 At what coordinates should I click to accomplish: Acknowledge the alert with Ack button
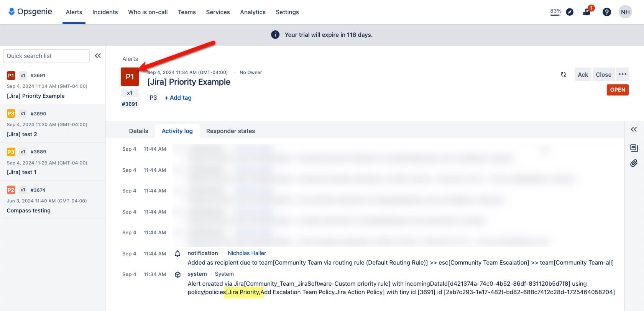point(583,74)
